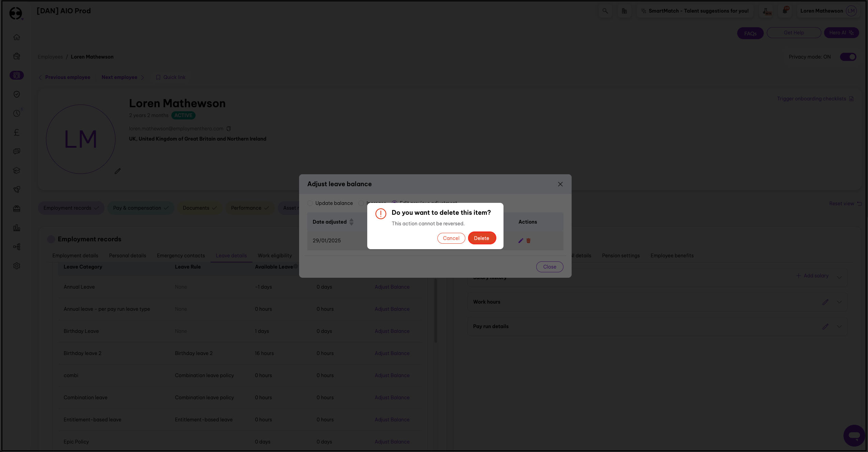Confirm with the red Delete button
868x452 pixels.
482,238
